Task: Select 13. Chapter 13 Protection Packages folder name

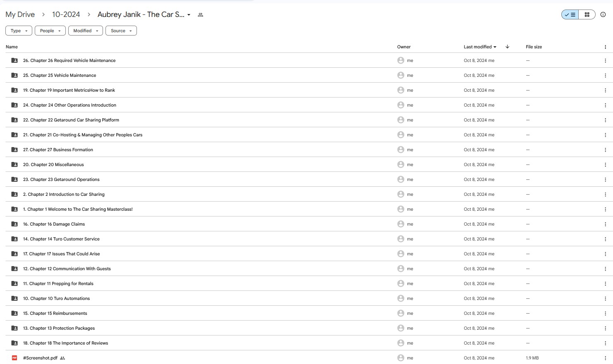Action: (59, 328)
